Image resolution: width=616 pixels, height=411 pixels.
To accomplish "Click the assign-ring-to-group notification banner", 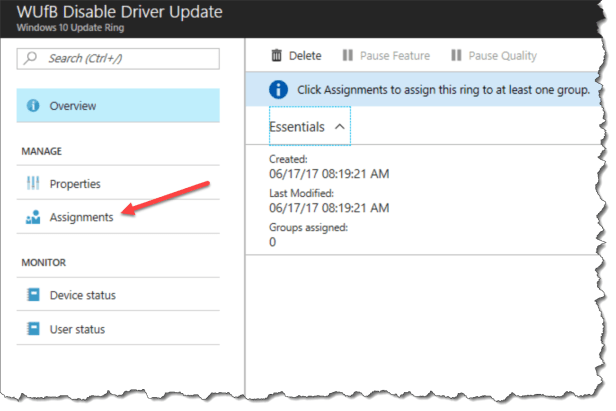I will 424,89.
